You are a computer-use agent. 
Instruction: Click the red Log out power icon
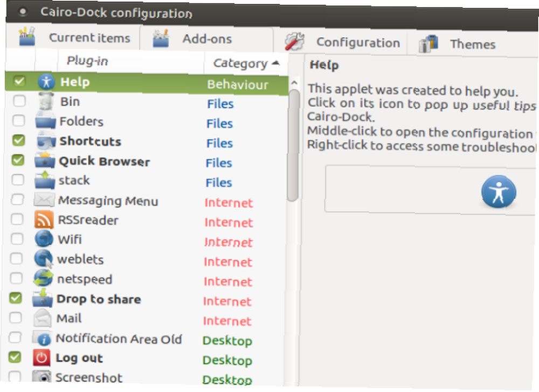point(42,357)
